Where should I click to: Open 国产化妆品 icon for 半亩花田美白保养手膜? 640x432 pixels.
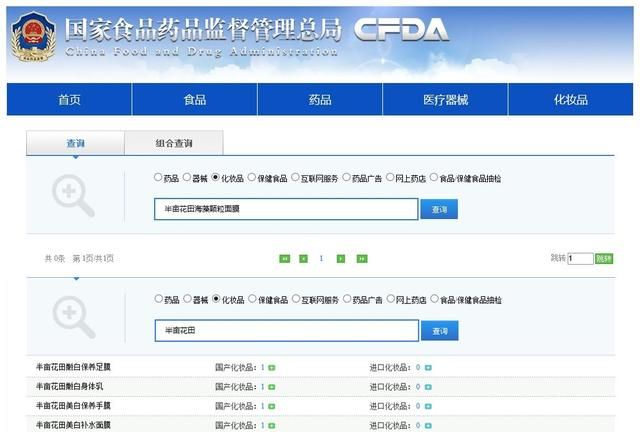[x=272, y=406]
